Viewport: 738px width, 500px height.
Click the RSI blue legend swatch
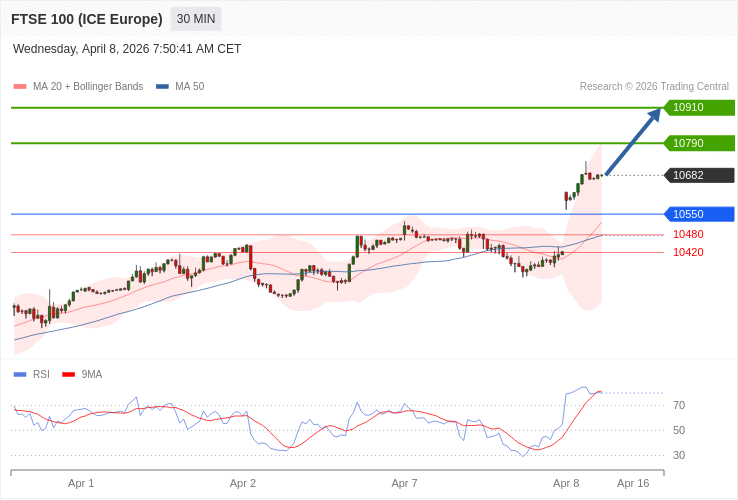pyautogui.click(x=20, y=375)
